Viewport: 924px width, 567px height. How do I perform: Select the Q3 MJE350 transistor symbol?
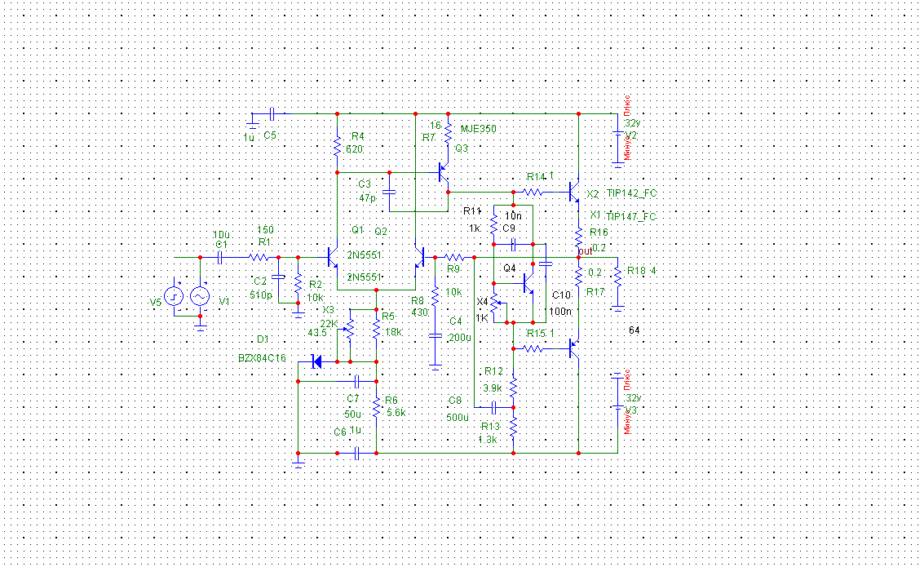(444, 172)
